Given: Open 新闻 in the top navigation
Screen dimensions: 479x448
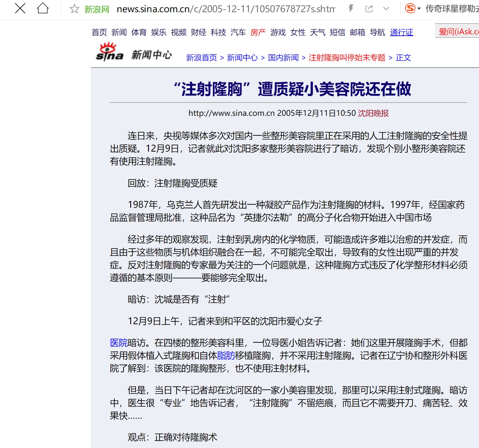Looking at the screenshot, I should point(119,32).
